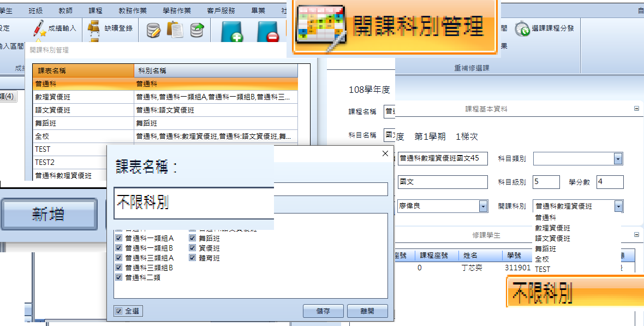Open 缺曠登錄 desk icon in ribbon

pos(94,29)
